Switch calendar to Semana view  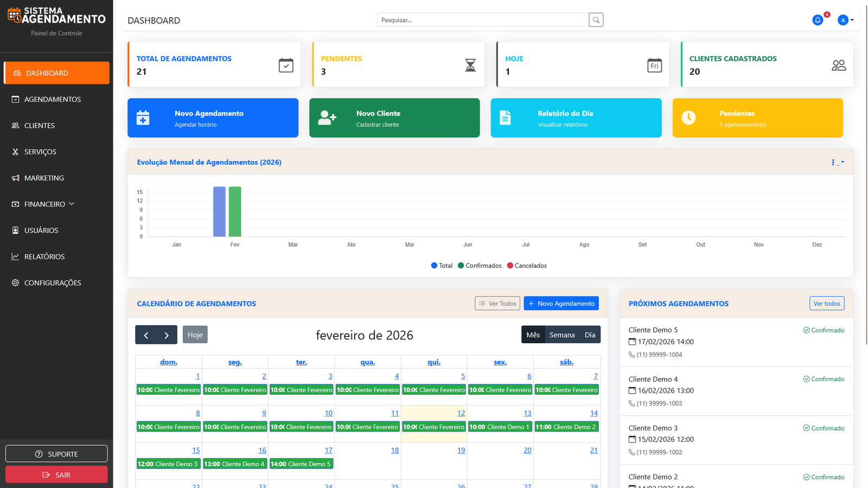(x=562, y=335)
